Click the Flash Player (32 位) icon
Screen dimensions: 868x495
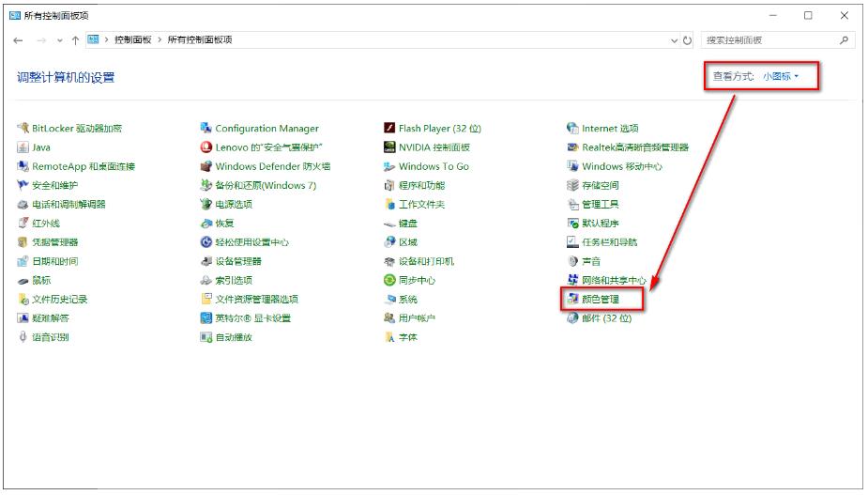pos(389,128)
